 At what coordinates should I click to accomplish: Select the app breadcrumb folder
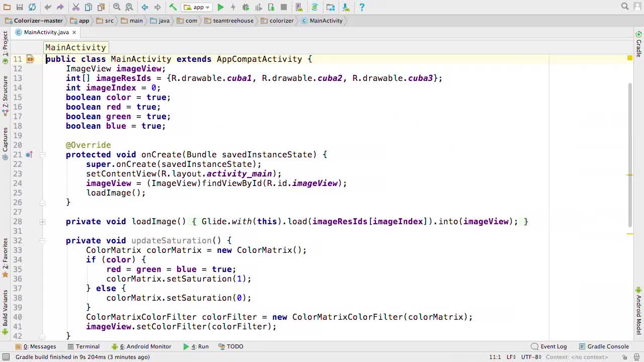click(79, 21)
